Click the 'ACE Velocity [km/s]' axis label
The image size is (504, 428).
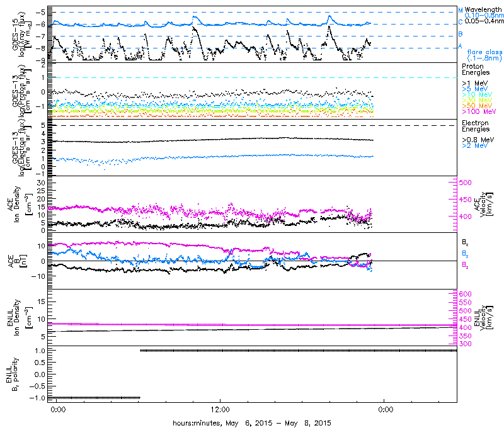(483, 204)
